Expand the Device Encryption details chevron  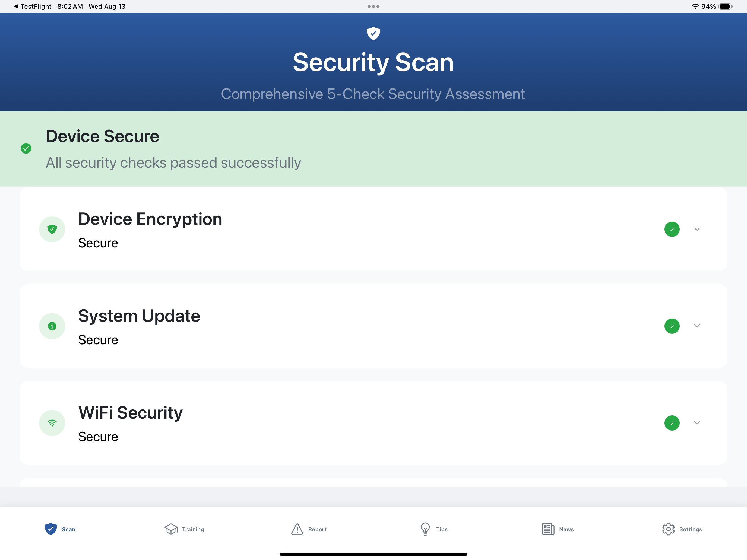[x=697, y=229]
